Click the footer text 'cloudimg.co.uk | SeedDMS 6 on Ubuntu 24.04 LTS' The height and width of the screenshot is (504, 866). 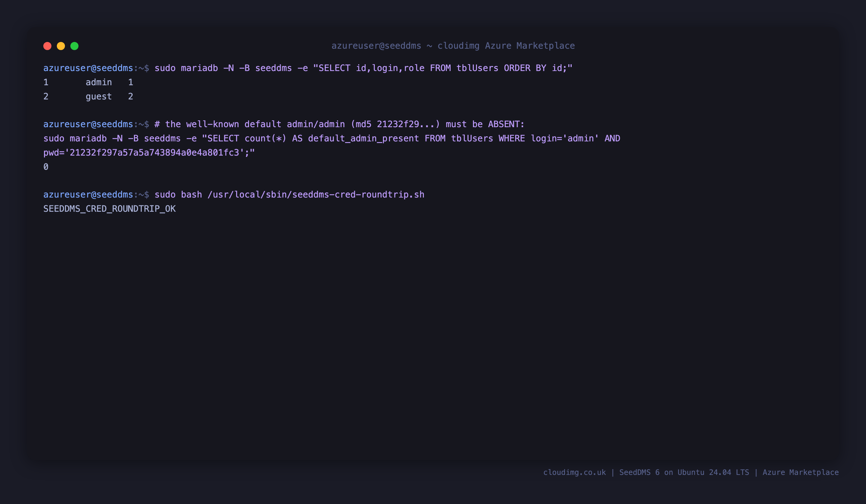[646, 473]
